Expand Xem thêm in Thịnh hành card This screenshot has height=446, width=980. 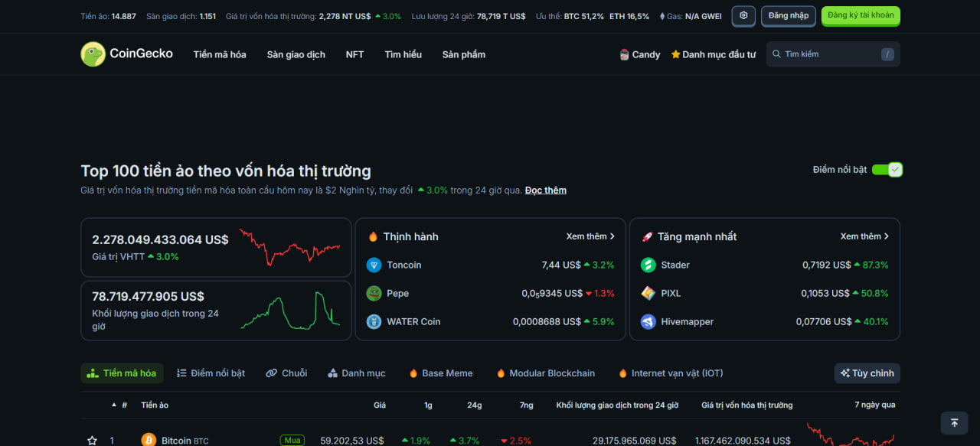click(590, 237)
